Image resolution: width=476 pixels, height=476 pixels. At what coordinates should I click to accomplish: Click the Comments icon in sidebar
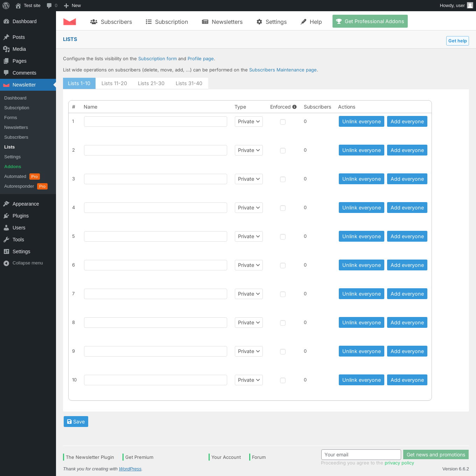point(6,73)
